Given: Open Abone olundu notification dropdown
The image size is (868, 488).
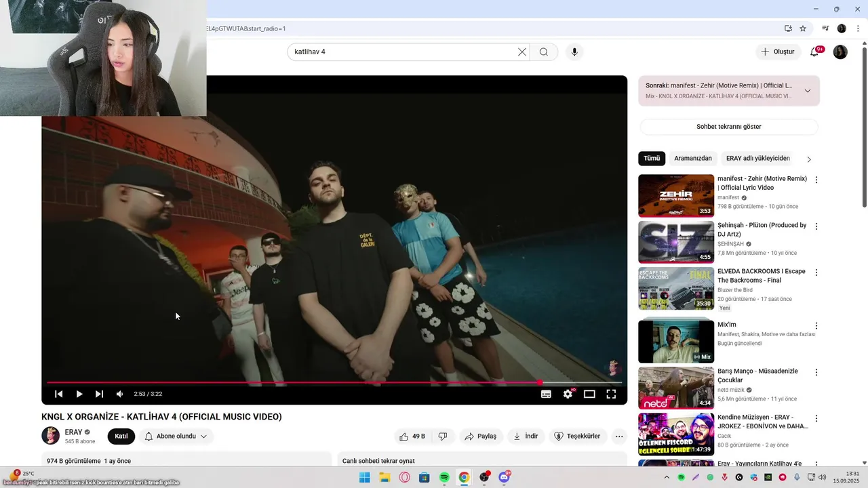Looking at the screenshot, I should coord(176,436).
